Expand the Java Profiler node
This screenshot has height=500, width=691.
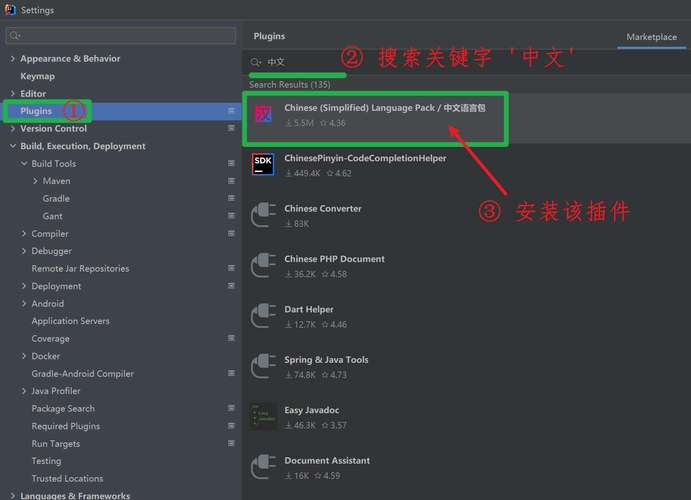[24, 391]
